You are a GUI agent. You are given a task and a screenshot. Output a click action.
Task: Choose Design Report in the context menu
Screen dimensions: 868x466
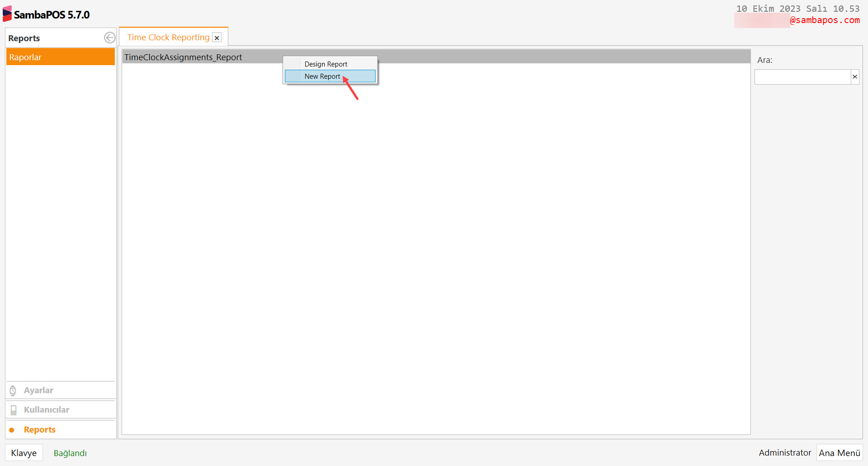[x=326, y=64]
